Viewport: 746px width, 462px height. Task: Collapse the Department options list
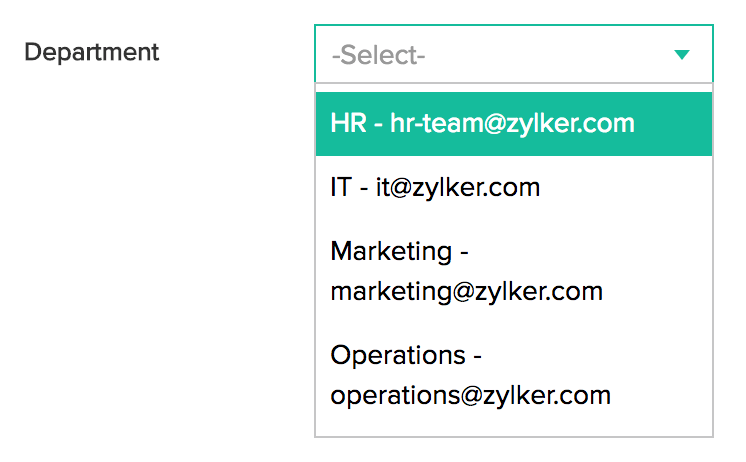tap(682, 55)
